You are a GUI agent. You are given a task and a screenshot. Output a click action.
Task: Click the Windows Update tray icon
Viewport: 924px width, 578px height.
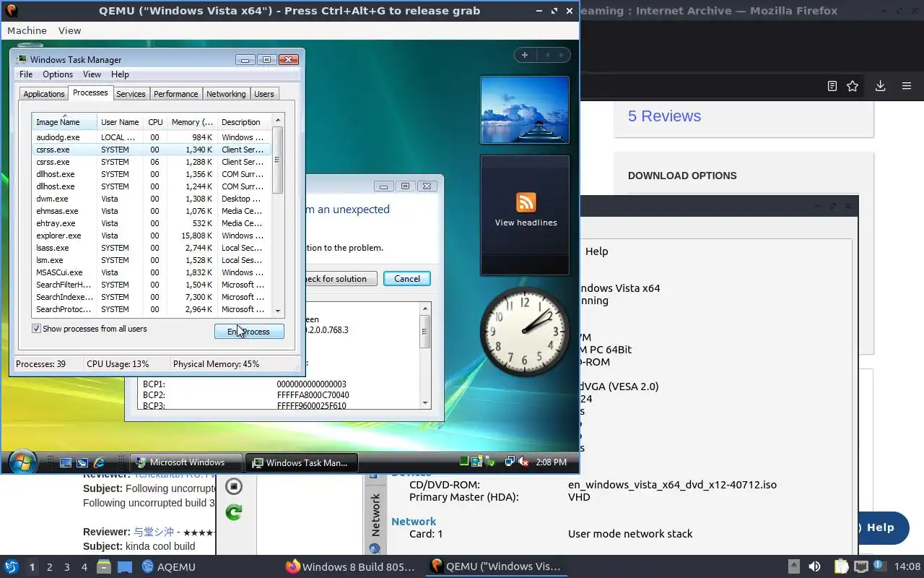(476, 462)
